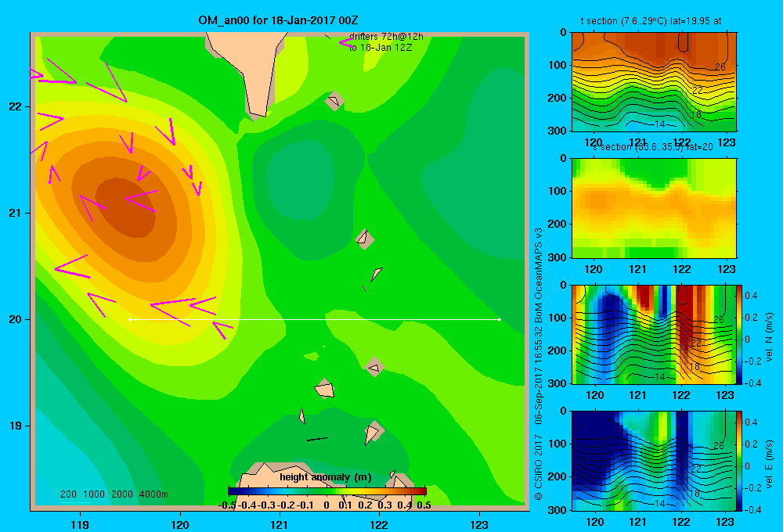The width and height of the screenshot is (783, 532).
Task: Click the '-0.5' value under the height colorbar
Action: [x=227, y=505]
